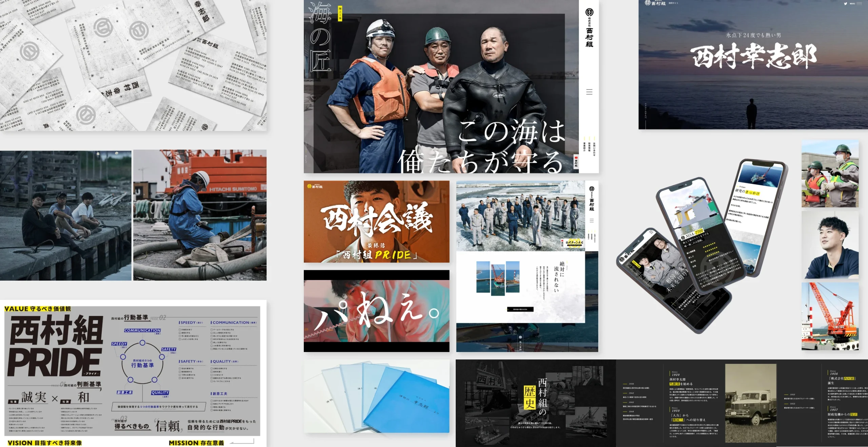Open the red crane ship photo
The height and width of the screenshot is (447, 868).
(x=830, y=316)
